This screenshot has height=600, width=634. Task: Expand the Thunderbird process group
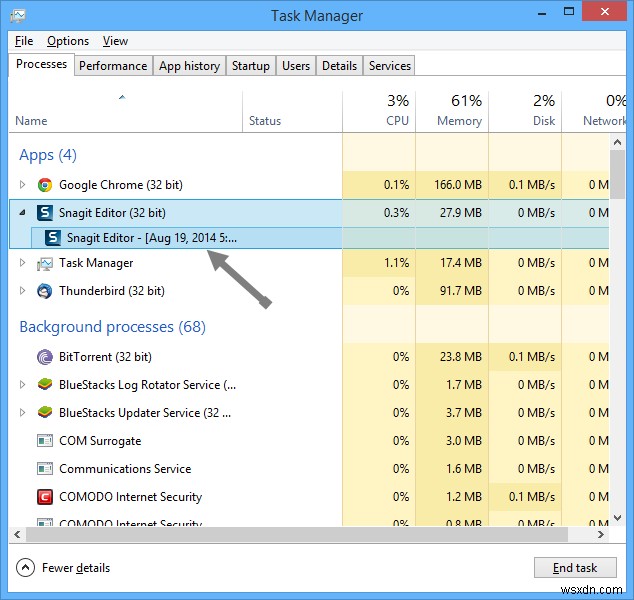pos(23,291)
